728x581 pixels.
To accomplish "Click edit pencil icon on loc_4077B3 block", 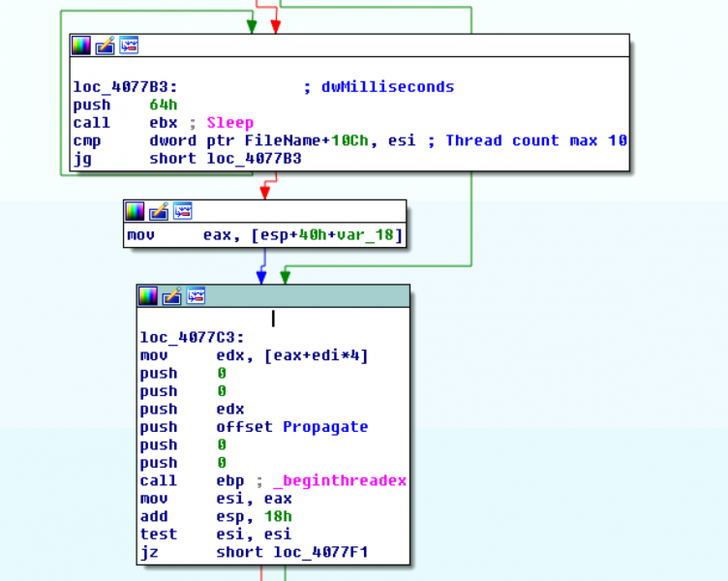I will [105, 46].
